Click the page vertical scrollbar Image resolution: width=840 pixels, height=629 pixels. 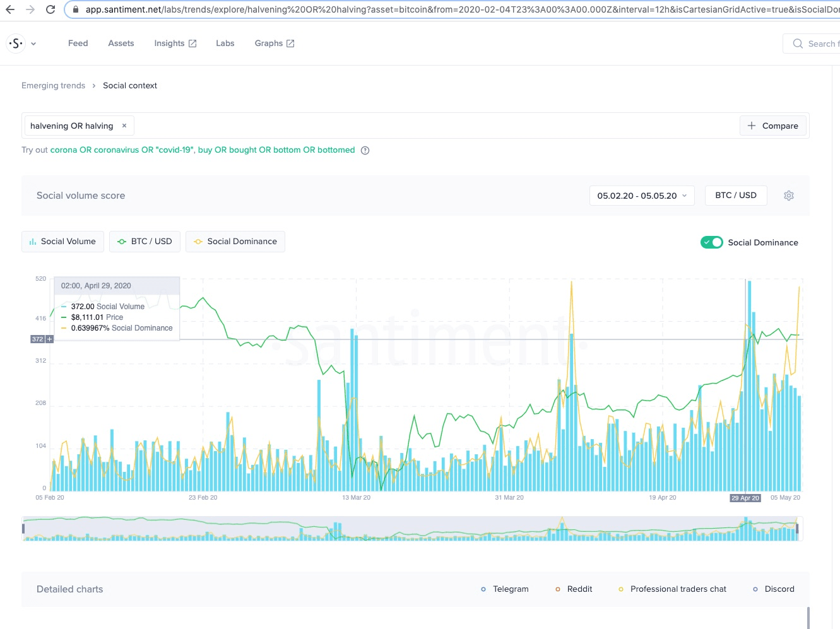click(808, 617)
